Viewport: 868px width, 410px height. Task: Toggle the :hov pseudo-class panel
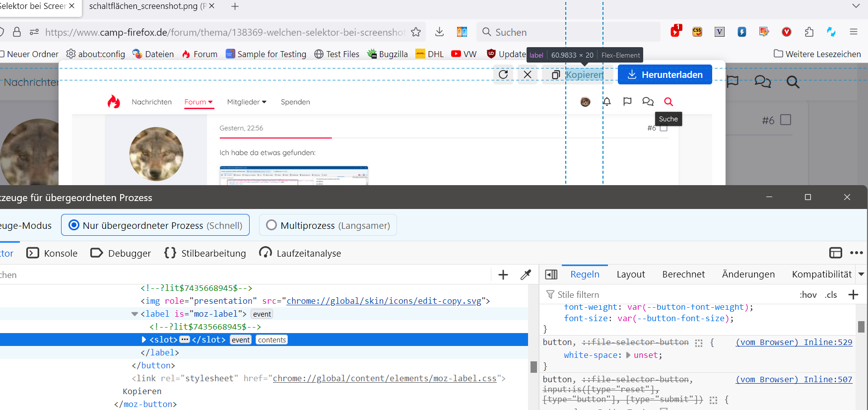[808, 295]
